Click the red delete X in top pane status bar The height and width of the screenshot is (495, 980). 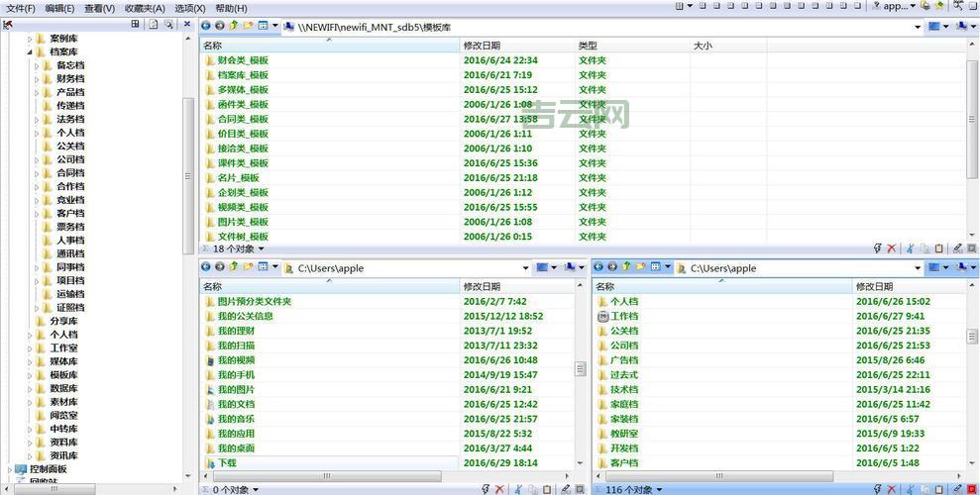[891, 249]
